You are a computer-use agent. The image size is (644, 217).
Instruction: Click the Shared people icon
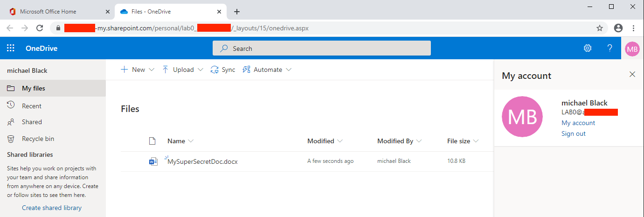pyautogui.click(x=11, y=122)
